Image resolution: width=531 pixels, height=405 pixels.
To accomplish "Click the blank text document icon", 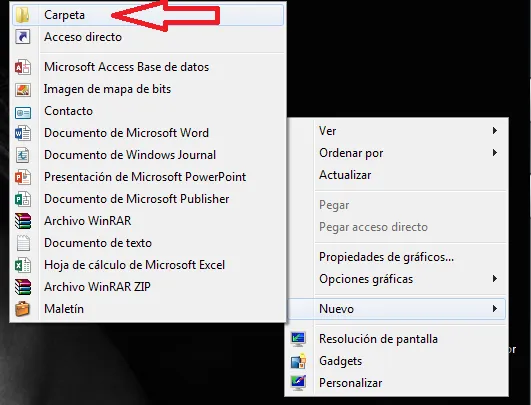I will [x=23, y=243].
